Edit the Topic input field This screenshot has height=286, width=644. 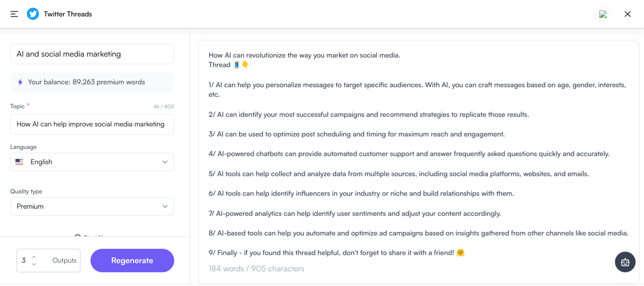tap(92, 124)
